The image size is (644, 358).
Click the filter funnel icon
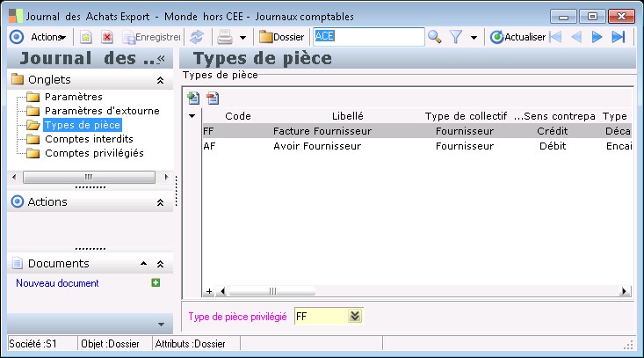tap(456, 37)
